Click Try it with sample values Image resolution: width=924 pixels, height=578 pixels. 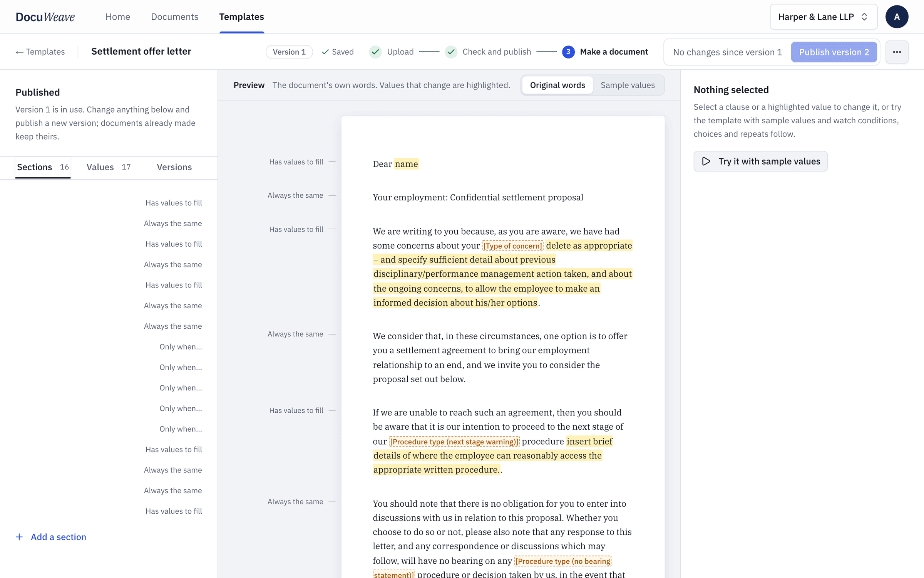click(760, 161)
